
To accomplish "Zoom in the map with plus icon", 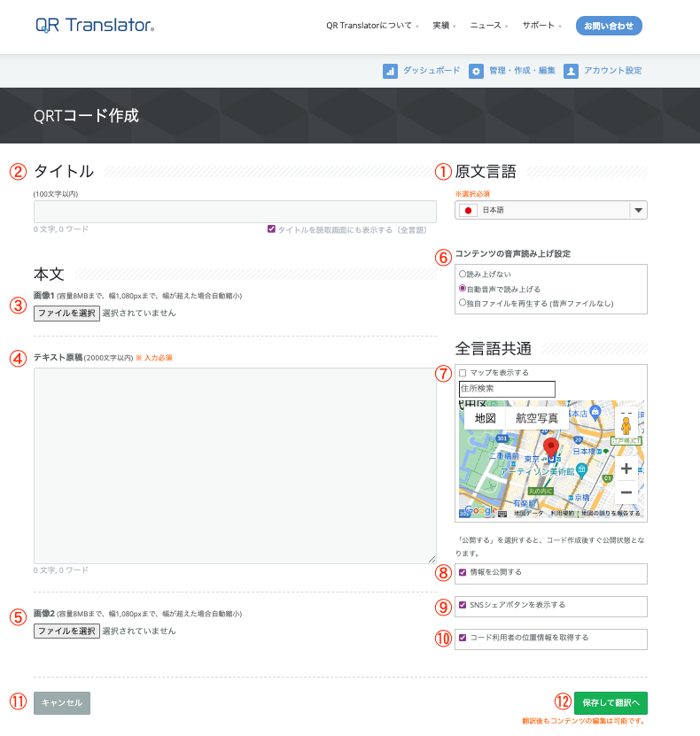I will (626, 468).
